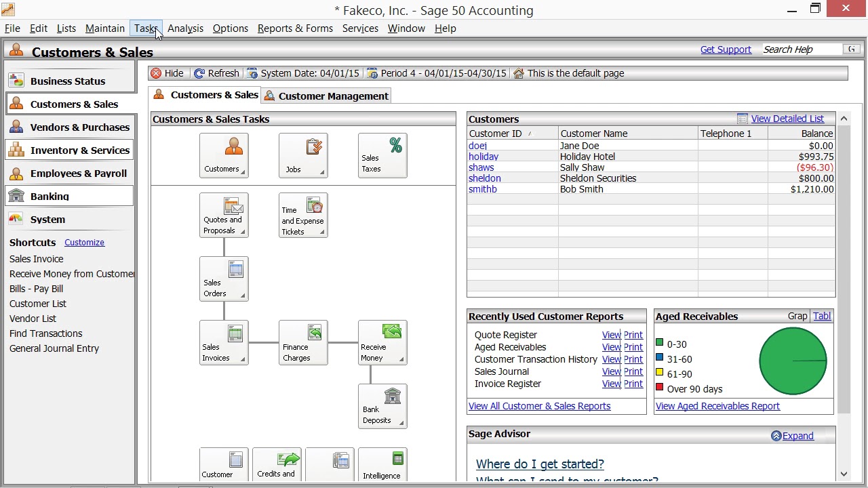Go to the Banking page
Screen dimensions: 868x488
[x=71, y=197]
